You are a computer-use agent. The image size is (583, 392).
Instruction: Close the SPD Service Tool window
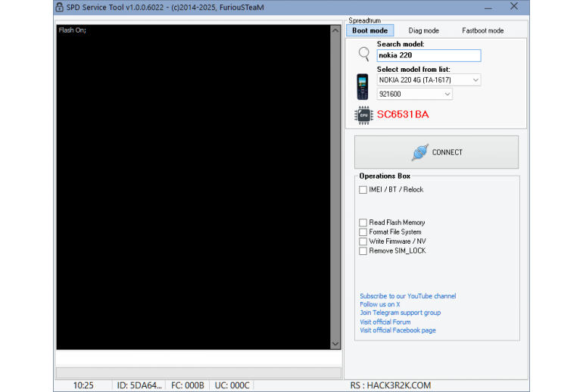[x=514, y=6]
